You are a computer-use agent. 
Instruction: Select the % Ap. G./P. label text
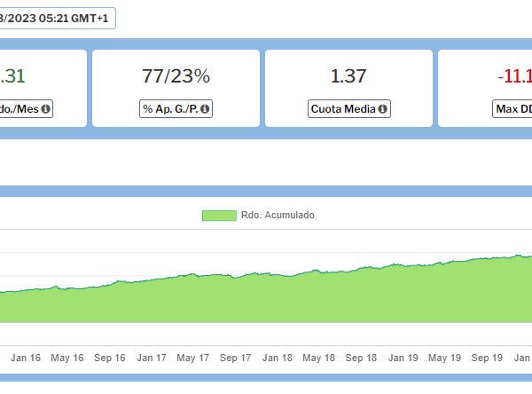pos(171,109)
